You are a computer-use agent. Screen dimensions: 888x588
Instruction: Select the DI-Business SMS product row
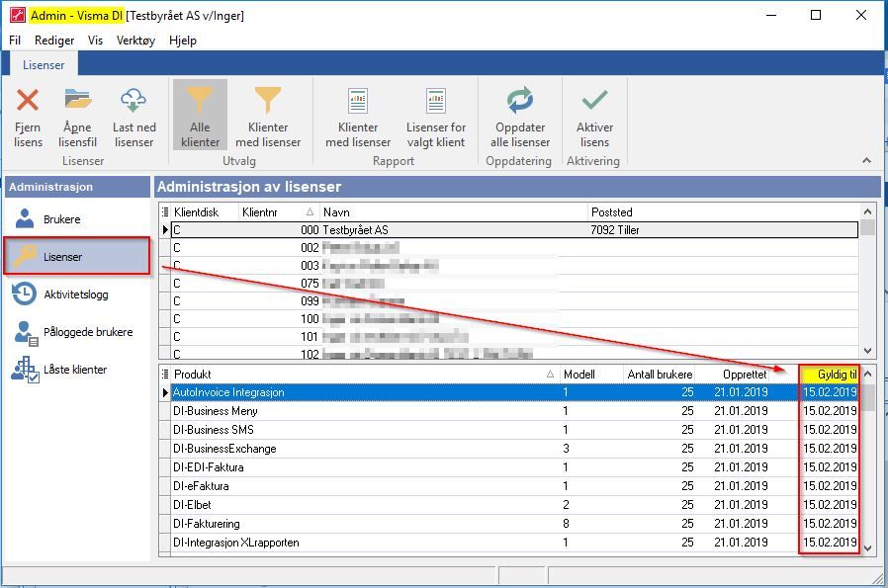(514, 430)
